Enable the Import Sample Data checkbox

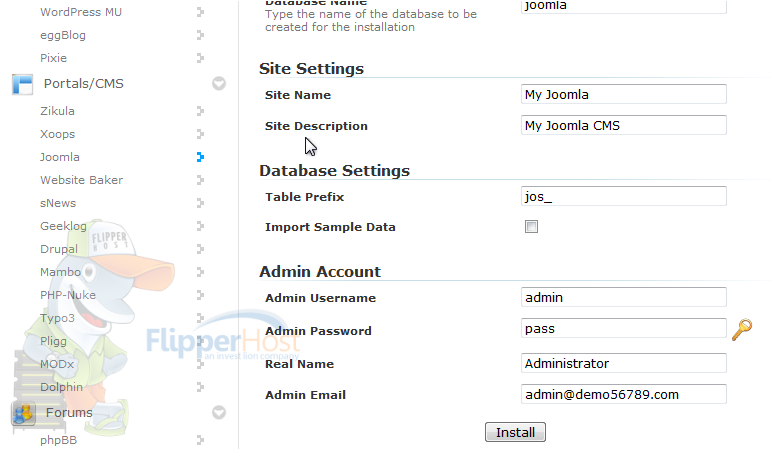tap(532, 227)
